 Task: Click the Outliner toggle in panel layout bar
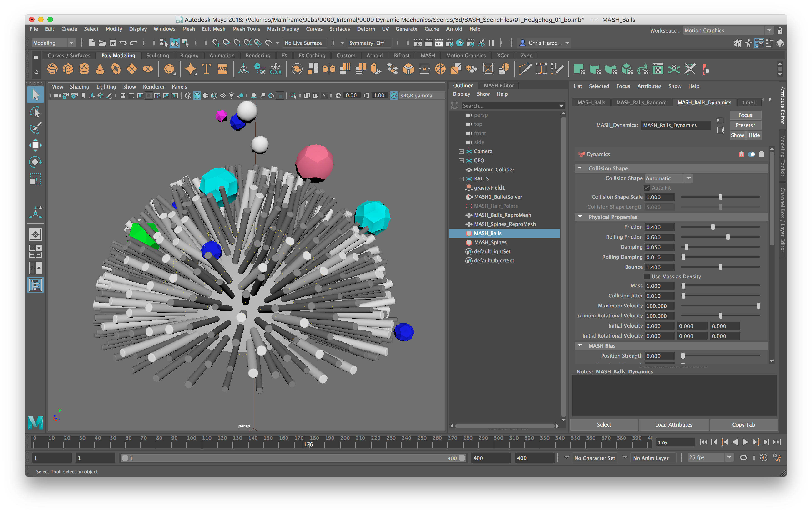(x=35, y=285)
